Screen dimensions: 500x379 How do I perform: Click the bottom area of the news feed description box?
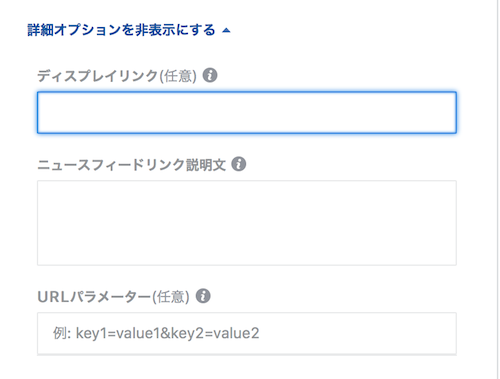click(247, 253)
